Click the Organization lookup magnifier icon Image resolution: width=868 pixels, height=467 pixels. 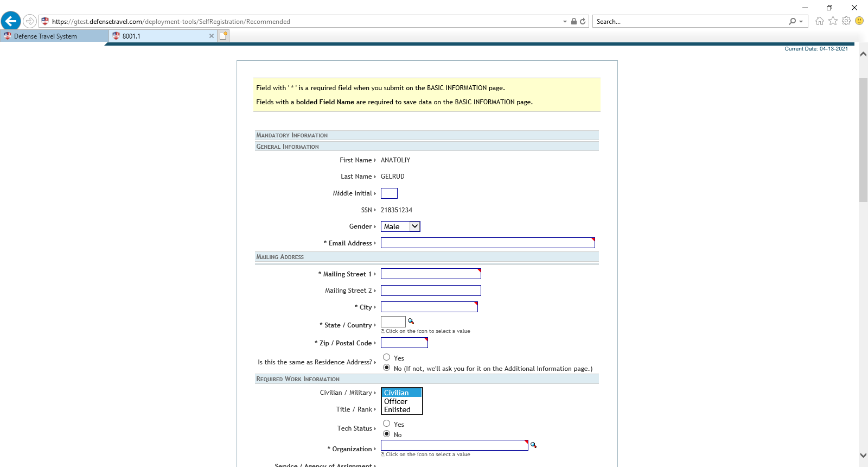click(533, 445)
